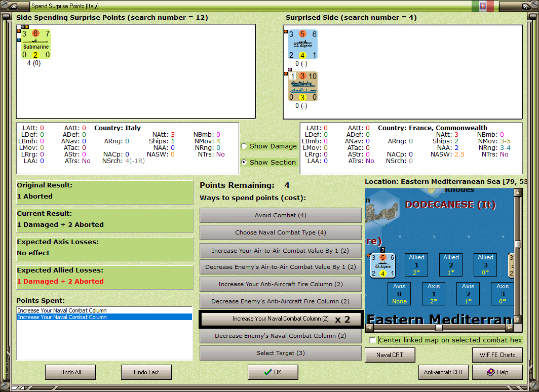Click NSrch: 4(-1R) value in Italy stats
The image size is (539, 392).
click(x=135, y=161)
